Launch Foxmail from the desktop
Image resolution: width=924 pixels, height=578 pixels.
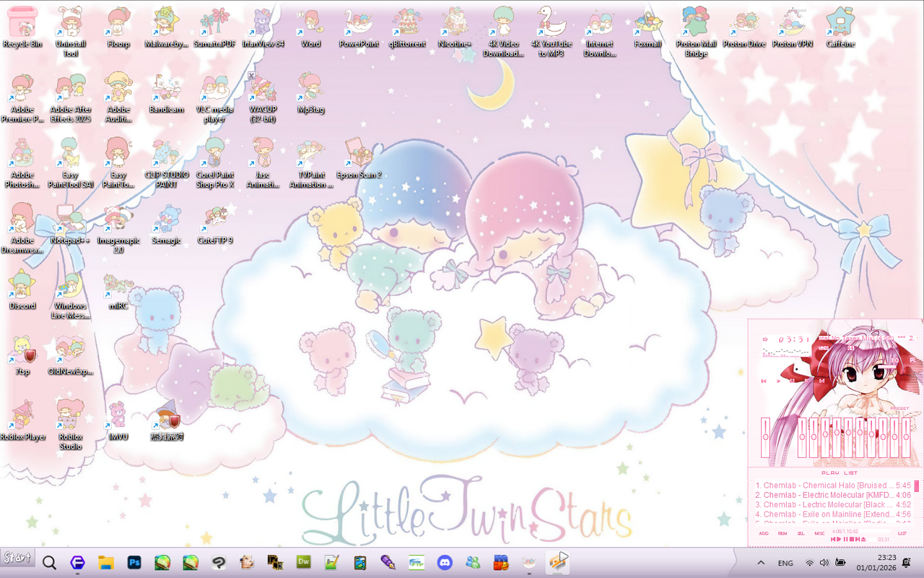(x=648, y=27)
